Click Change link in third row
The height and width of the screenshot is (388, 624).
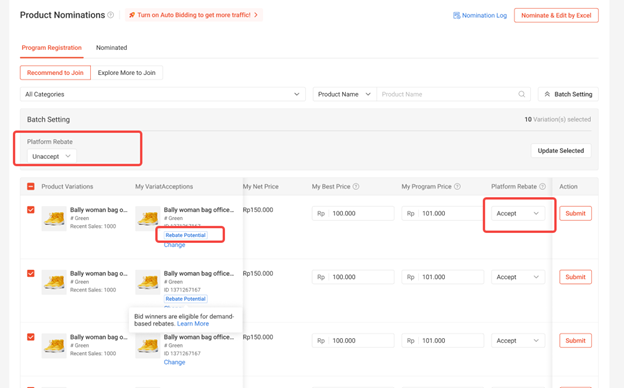174,363
